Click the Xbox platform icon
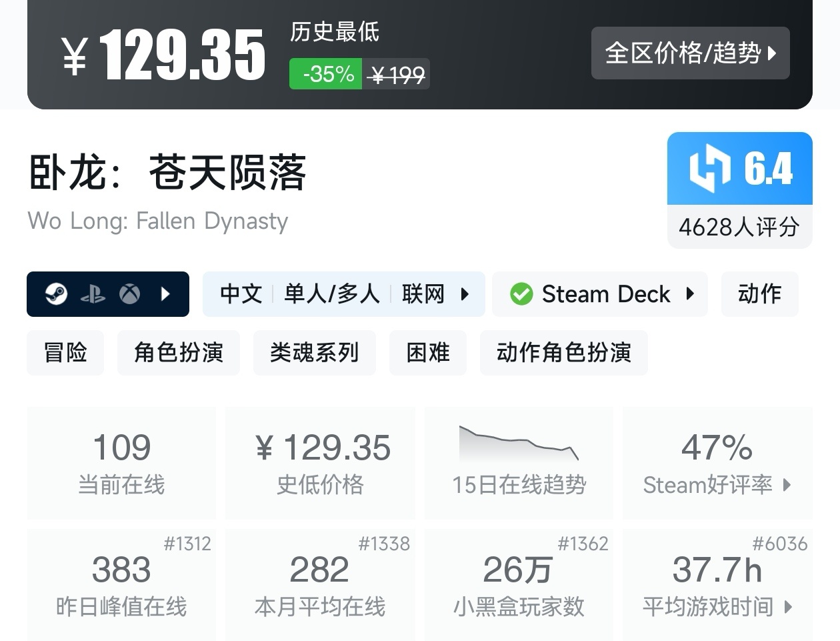 pos(129,293)
